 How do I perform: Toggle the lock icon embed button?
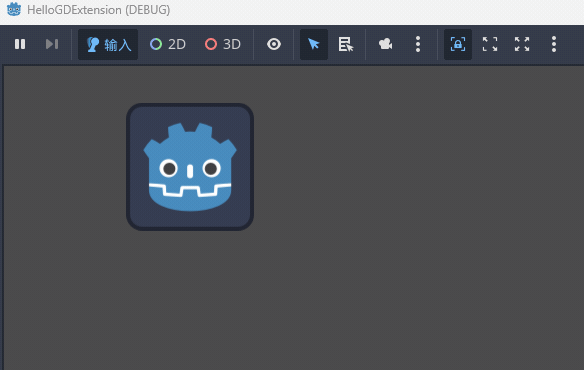click(458, 44)
